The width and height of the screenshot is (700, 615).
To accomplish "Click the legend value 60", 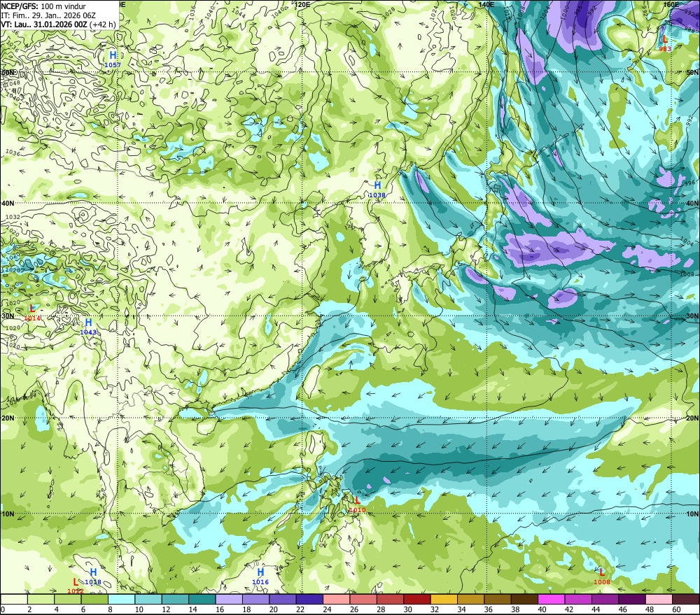I will [676, 609].
